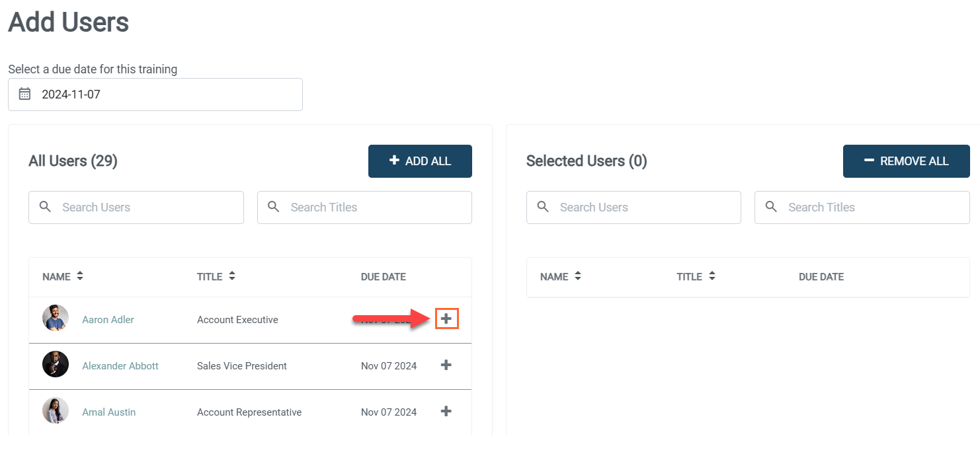Click Alexander Abbott's profile avatar
Viewport: 980px width, 450px height.
56,365
